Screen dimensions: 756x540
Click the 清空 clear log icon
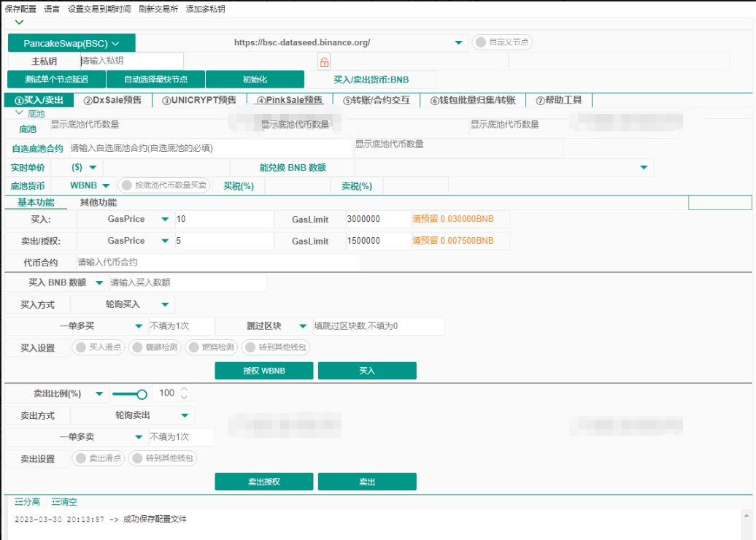(64, 501)
